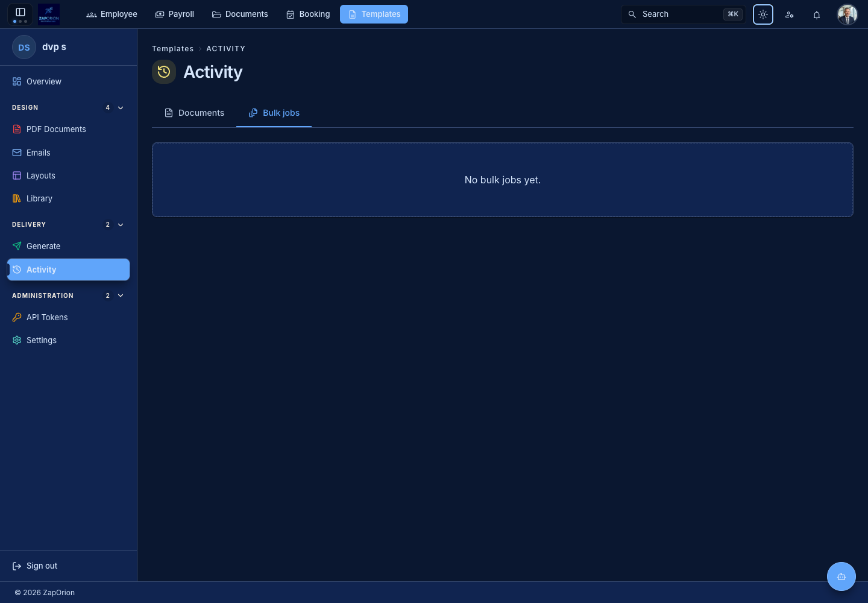Screen dimensions: 868x603
Task: Click the ⌘K shortcut badge
Action: 733,14
